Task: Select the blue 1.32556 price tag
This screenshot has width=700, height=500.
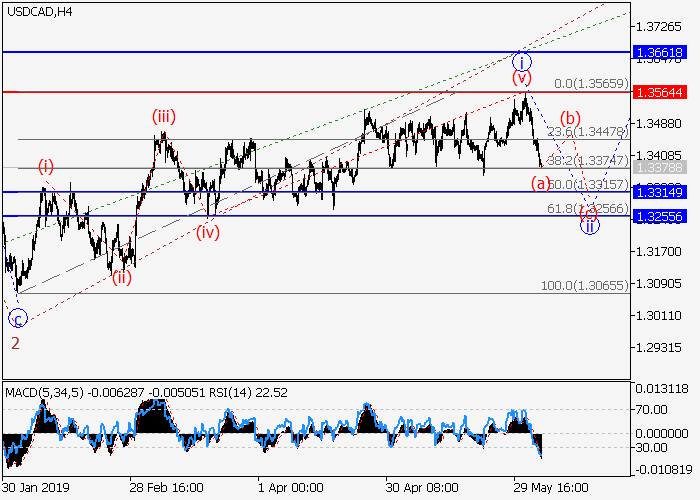Action: 663,215
